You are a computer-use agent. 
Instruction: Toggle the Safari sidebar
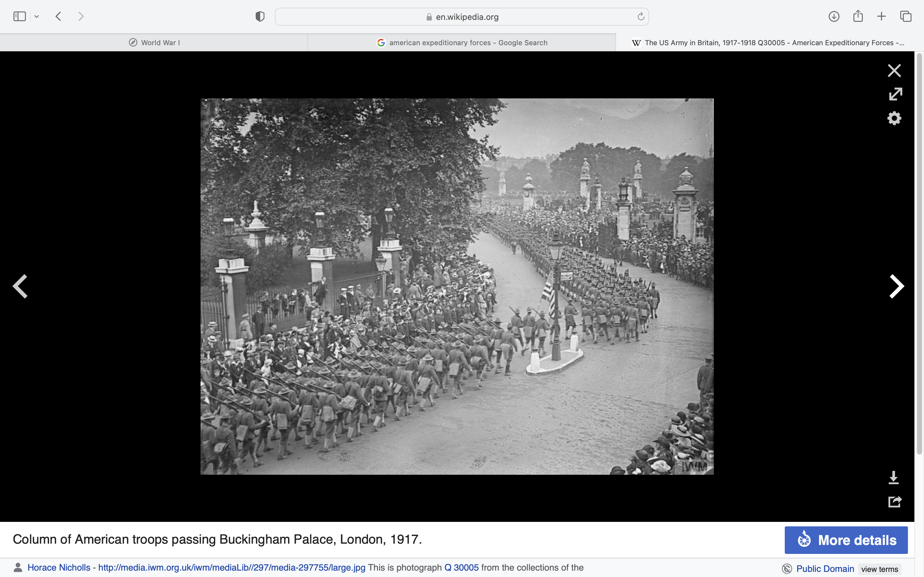[20, 16]
